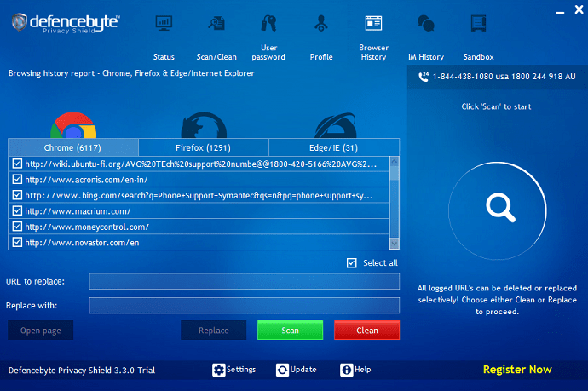Image resolution: width=588 pixels, height=391 pixels.
Task: Open the Scan/Clean magnifier document icon
Action: tap(216, 23)
